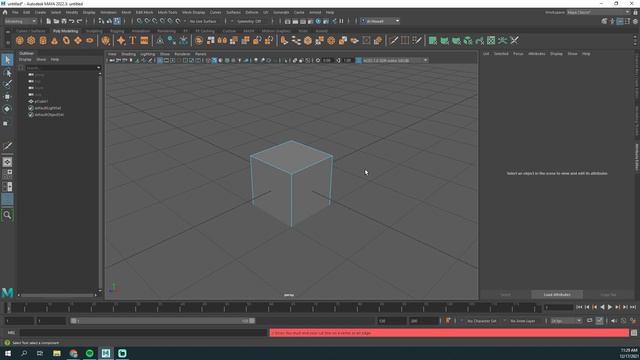640x360 pixels.
Task: Go to start of playback range
Action: (x=579, y=307)
